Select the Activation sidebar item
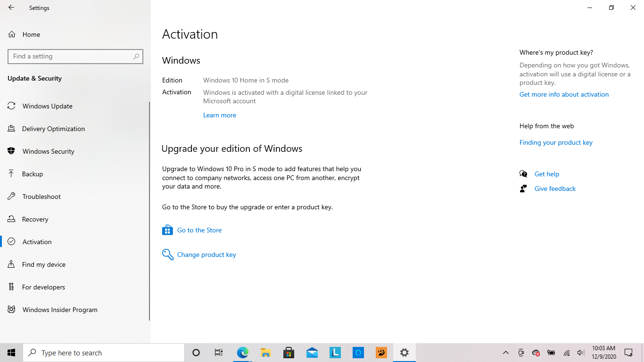Screen dimensions: 644x362 tap(75, 242)
